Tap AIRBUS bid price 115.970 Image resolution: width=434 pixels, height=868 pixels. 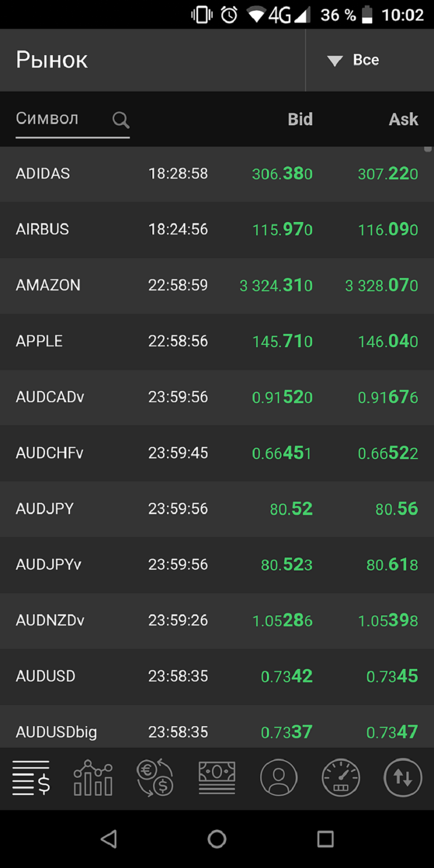coord(283,229)
